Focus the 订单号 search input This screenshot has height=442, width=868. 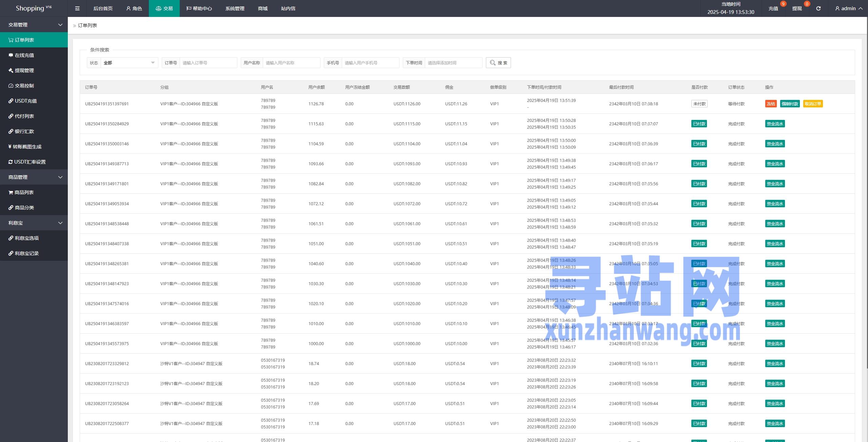(208, 63)
